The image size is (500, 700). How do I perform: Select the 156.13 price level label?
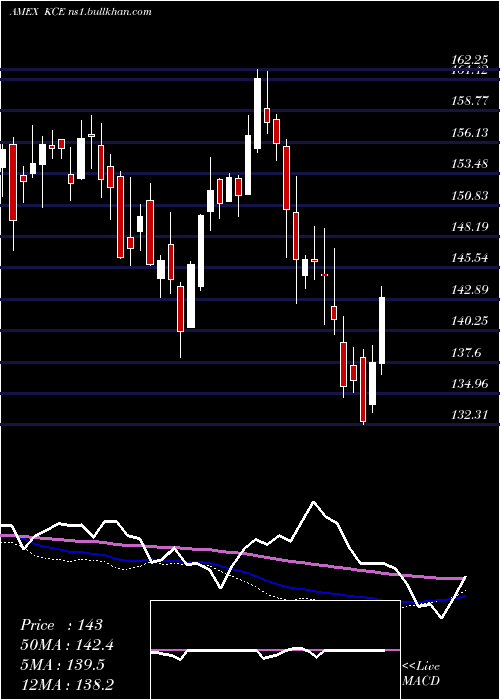pyautogui.click(x=469, y=133)
